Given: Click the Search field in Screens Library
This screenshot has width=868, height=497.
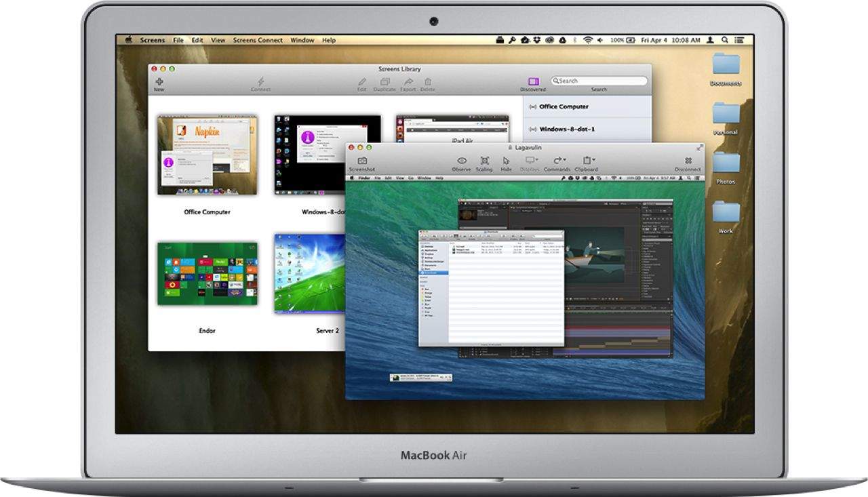Looking at the screenshot, I should click(599, 81).
